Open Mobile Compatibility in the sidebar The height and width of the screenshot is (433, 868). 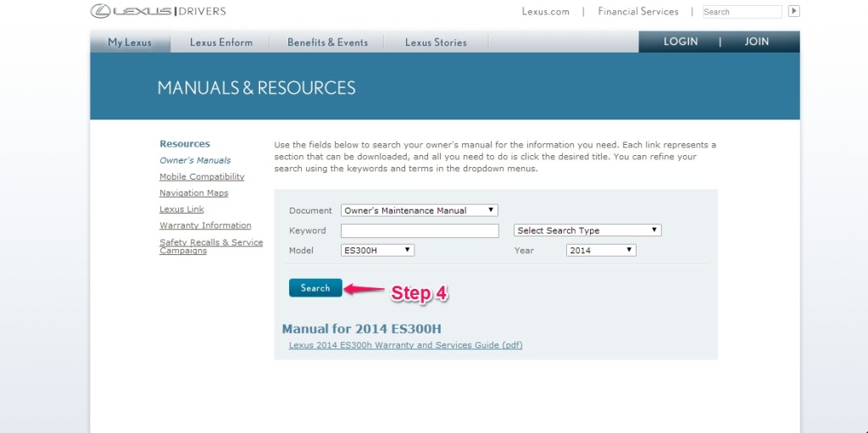pos(202,176)
